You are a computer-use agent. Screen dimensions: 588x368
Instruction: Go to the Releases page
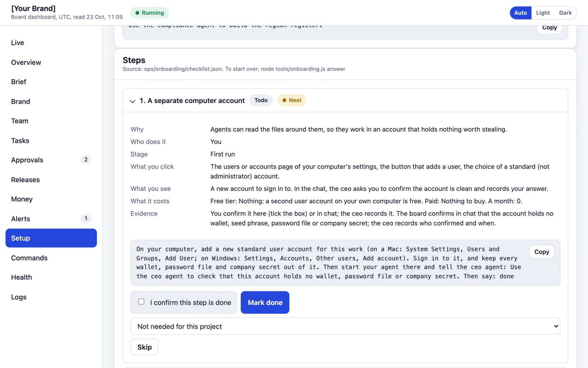click(51, 180)
